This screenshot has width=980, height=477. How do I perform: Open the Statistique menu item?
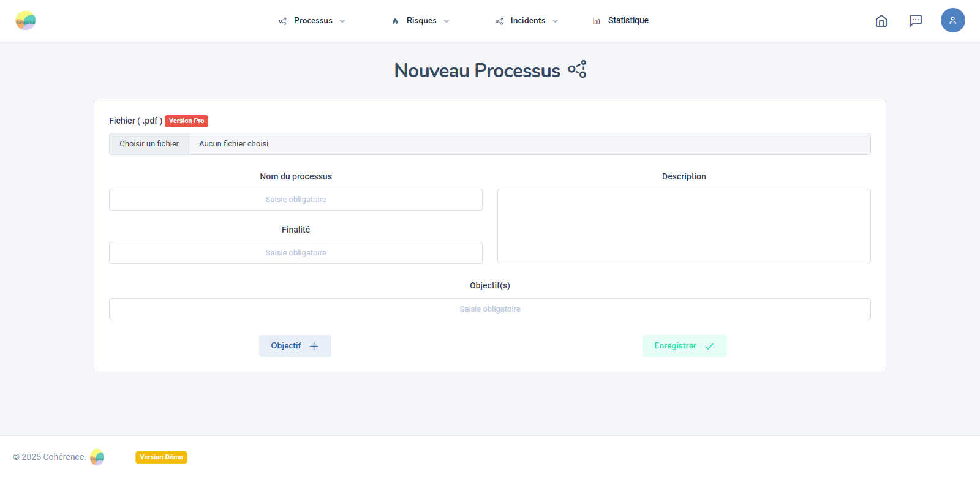tap(628, 21)
